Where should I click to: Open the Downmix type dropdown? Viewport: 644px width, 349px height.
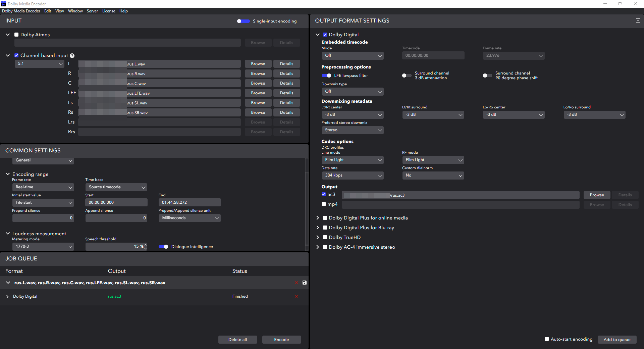click(x=353, y=92)
